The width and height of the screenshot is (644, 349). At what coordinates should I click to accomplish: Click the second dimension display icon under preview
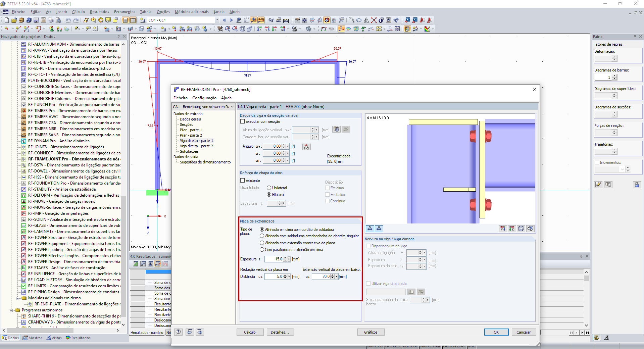[379, 229]
